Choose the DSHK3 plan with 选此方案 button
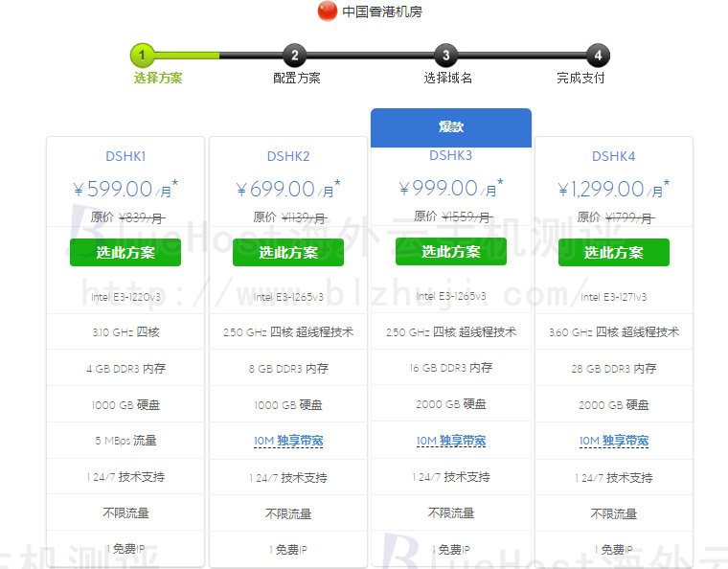The height and width of the screenshot is (569, 728). [451, 252]
